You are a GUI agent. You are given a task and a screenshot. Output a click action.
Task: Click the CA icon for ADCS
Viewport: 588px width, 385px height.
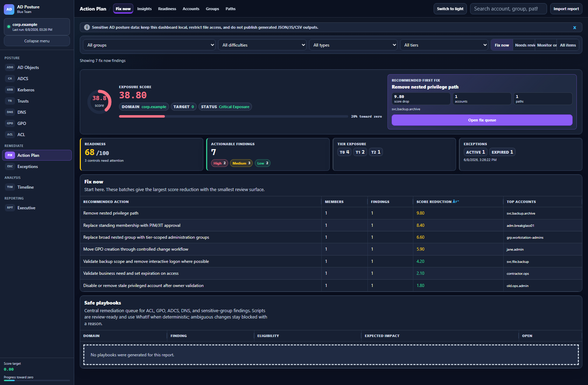[10, 79]
